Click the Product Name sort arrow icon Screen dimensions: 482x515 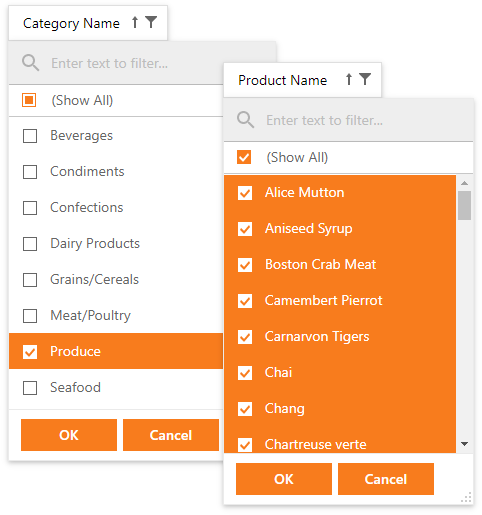click(x=349, y=79)
